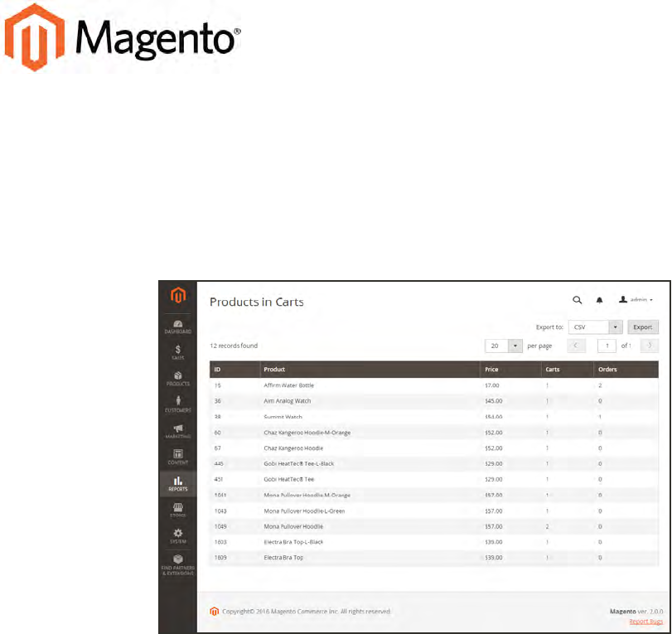Click the Products in Carts page title
Screen dimensions: 672x634
(256, 302)
